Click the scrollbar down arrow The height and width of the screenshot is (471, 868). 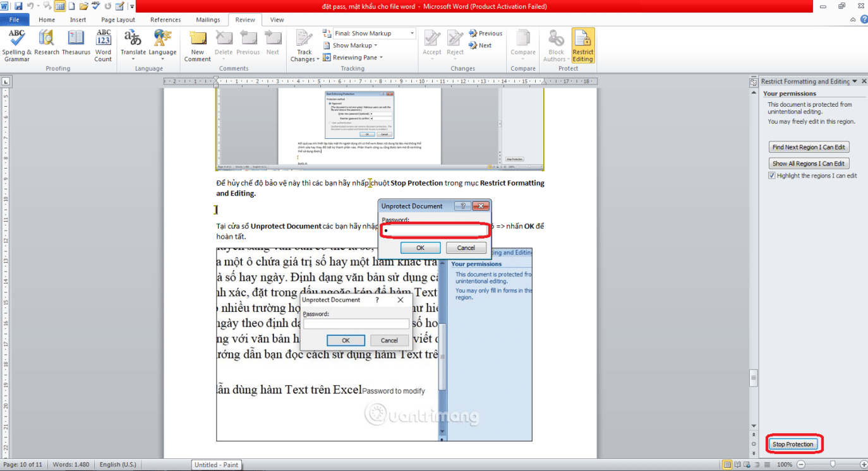753,426
